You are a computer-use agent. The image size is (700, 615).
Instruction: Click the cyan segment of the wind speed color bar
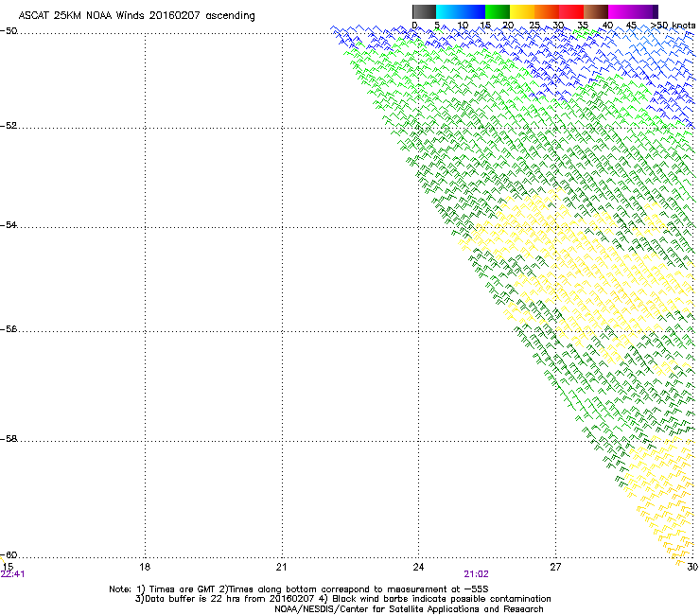coord(447,11)
